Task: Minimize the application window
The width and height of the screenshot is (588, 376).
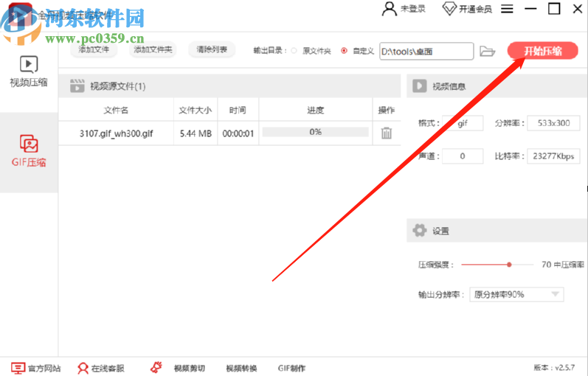Action: click(530, 9)
